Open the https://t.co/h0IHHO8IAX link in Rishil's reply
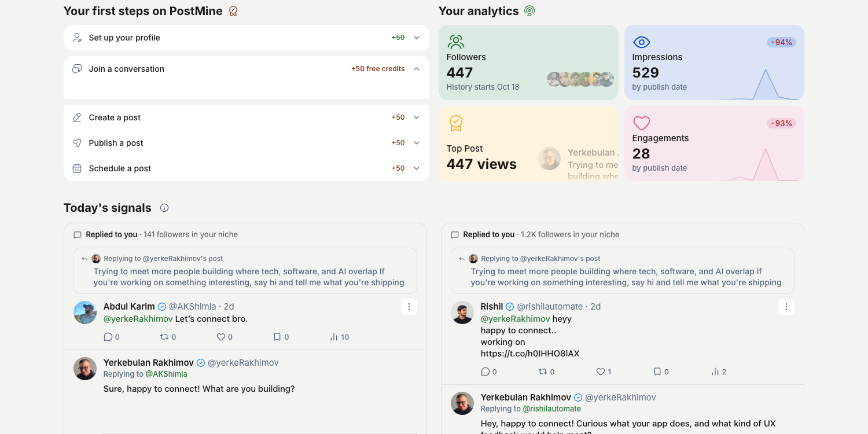The height and width of the screenshot is (434, 868). coord(530,354)
